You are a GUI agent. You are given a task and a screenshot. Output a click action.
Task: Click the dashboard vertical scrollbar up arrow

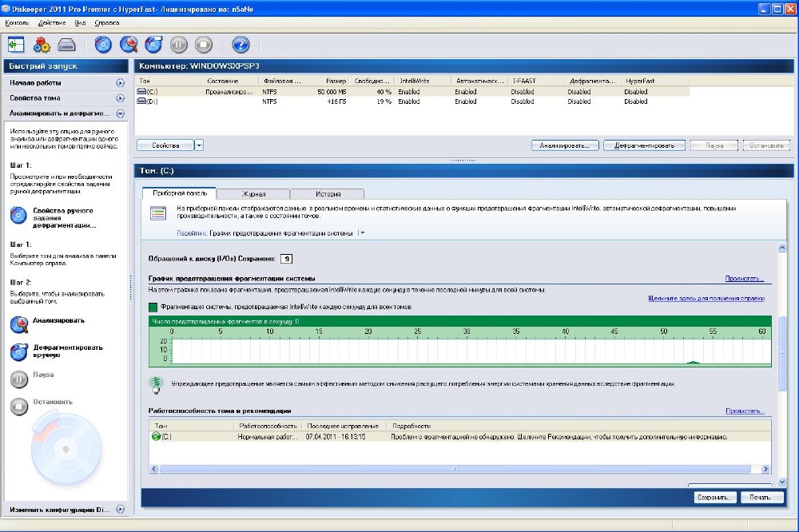782,248
